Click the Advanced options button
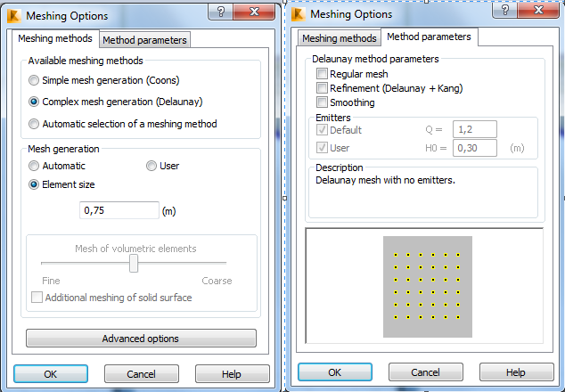The width and height of the screenshot is (565, 392). click(141, 339)
